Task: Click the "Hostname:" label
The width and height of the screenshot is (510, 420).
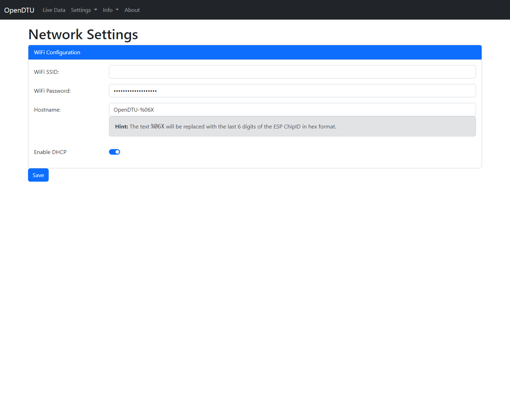Action: pos(47,110)
